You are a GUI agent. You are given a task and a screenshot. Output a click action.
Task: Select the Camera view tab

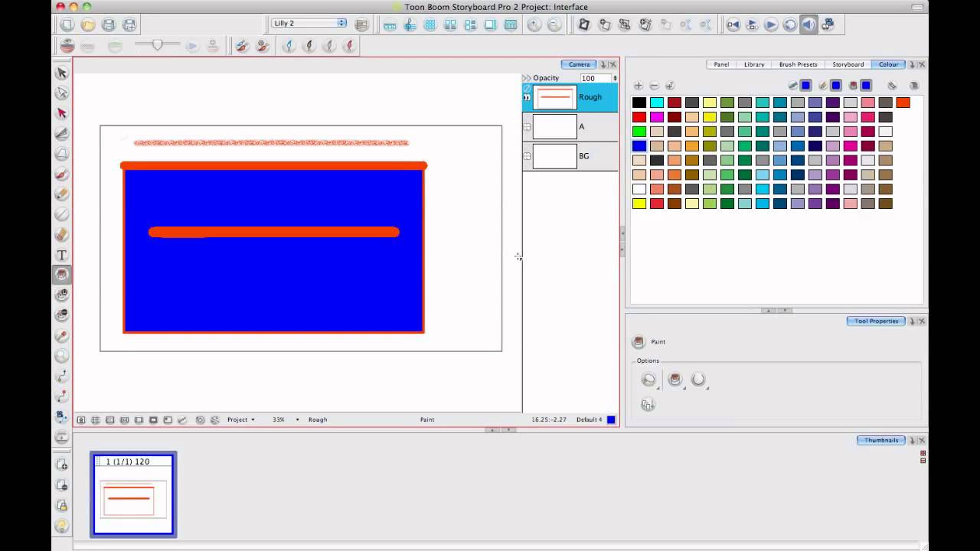click(579, 64)
